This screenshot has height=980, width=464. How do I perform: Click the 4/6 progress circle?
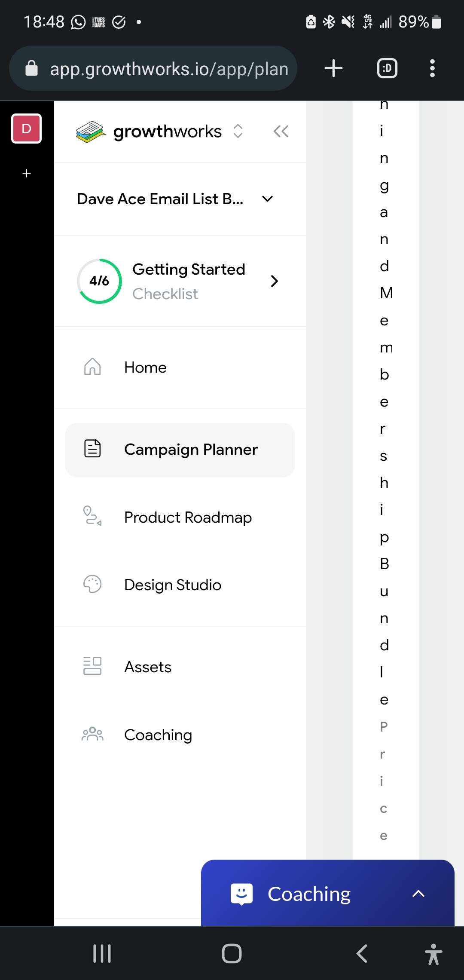pyautogui.click(x=99, y=281)
